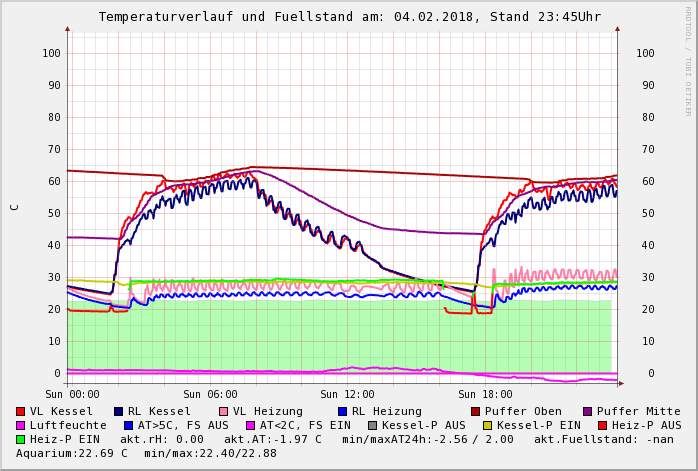The width and height of the screenshot is (698, 471).
Task: Click the purple Puffer Mitte swatch
Action: pos(588,411)
